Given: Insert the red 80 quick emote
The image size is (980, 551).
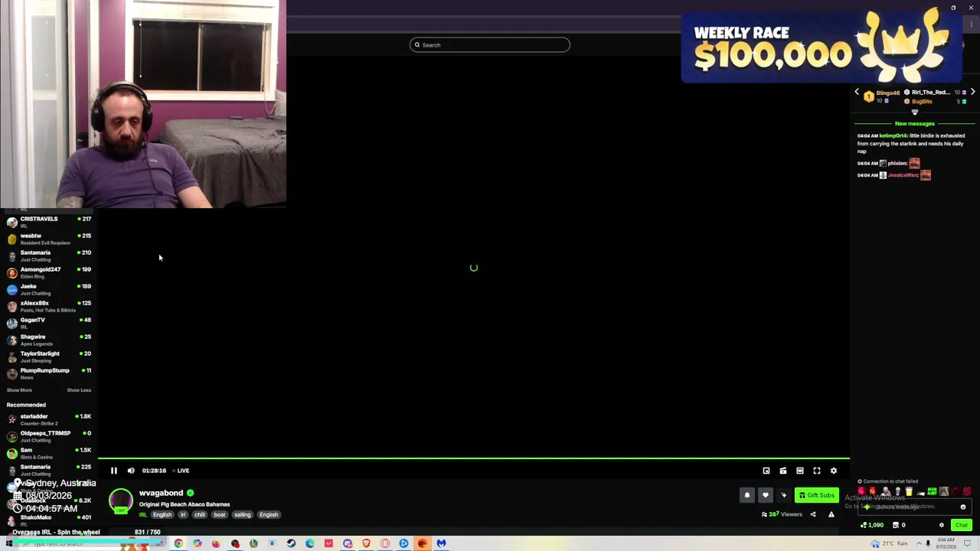Looking at the screenshot, I should [966, 491].
